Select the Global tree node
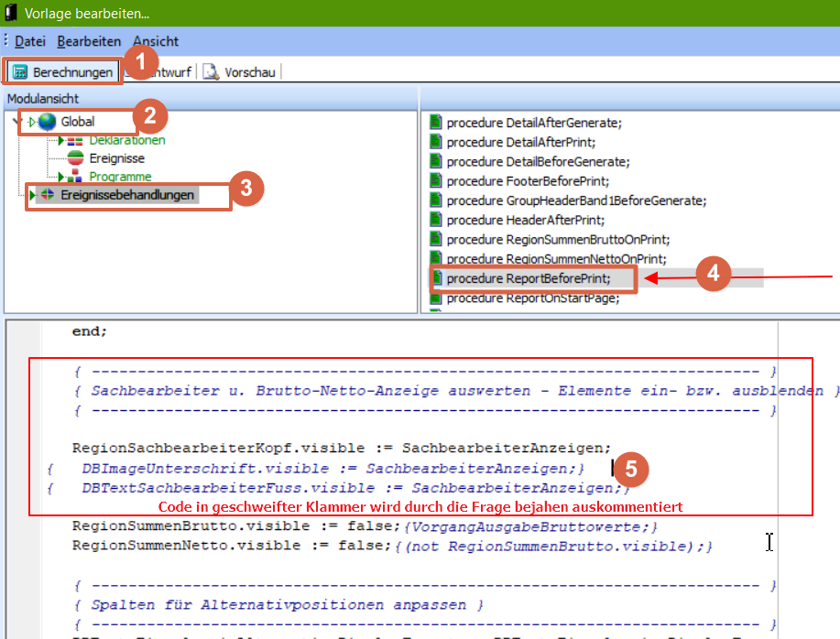The width and height of the screenshot is (840, 639). [78, 122]
